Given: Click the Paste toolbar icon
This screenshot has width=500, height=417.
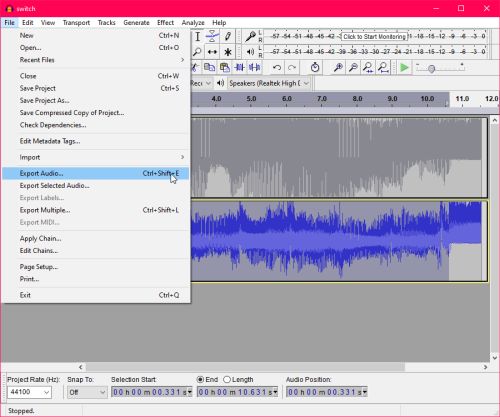Looking at the screenshot, I should [224, 68].
